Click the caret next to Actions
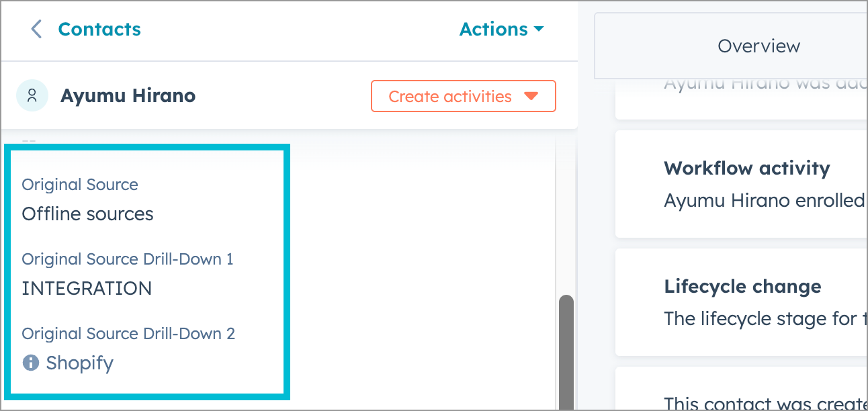Screen dimensions: 868x411 point(538,29)
